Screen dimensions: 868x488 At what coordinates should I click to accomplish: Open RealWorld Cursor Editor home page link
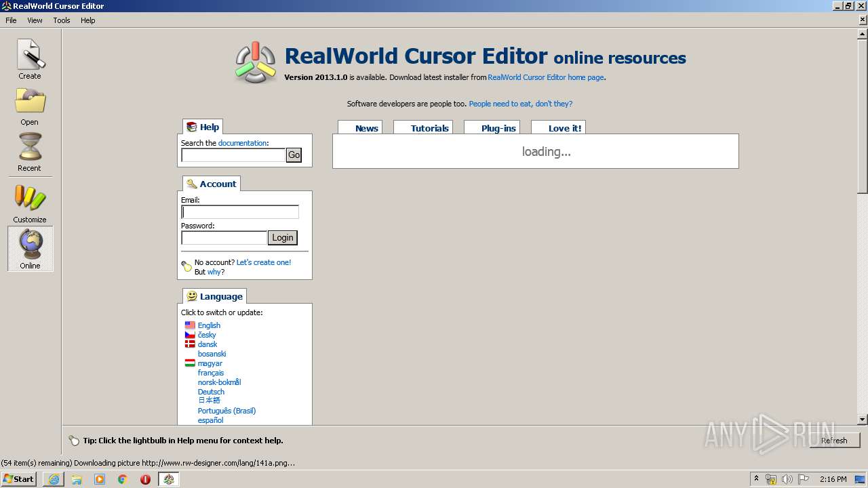546,77
